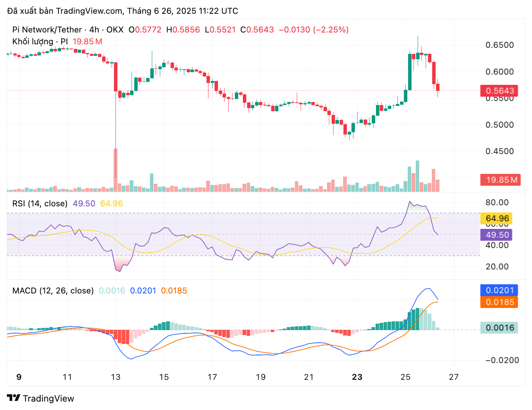This screenshot has height=410, width=532.
Task: Click the yellow RSI MA value 64.96 in legend
Action: [111, 204]
